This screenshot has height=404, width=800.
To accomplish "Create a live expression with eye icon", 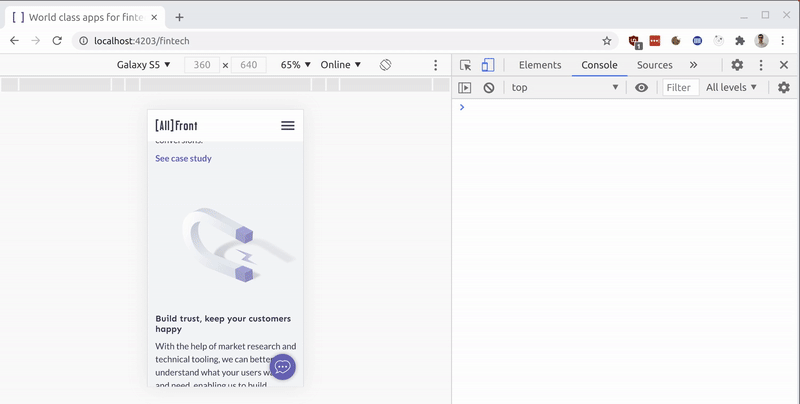I will (x=641, y=88).
